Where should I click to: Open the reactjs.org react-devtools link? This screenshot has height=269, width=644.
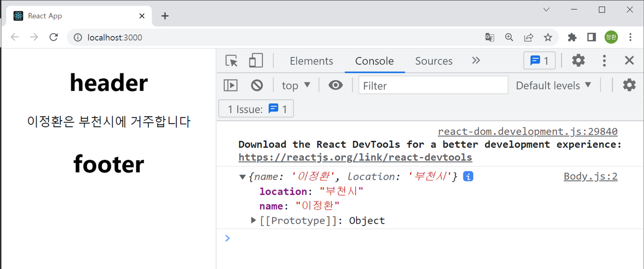(355, 157)
